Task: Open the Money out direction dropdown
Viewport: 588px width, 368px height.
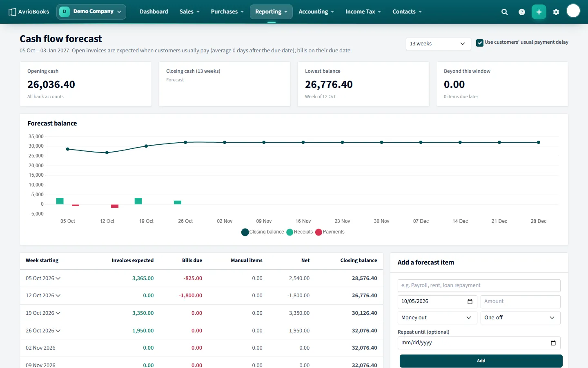Action: pos(437,318)
